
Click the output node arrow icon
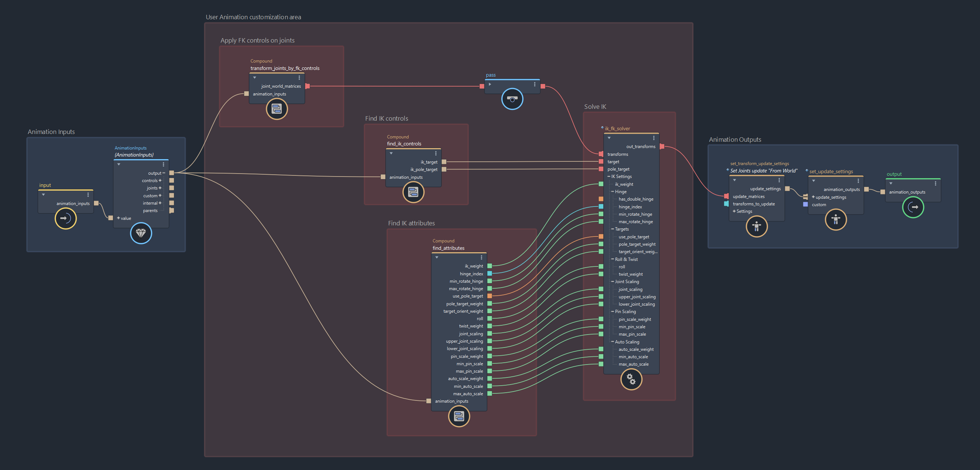(913, 207)
